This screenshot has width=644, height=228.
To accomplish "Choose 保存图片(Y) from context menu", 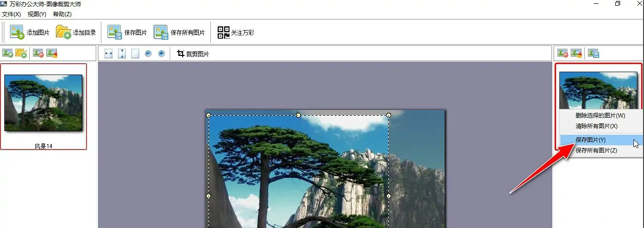I will pyautogui.click(x=601, y=140).
